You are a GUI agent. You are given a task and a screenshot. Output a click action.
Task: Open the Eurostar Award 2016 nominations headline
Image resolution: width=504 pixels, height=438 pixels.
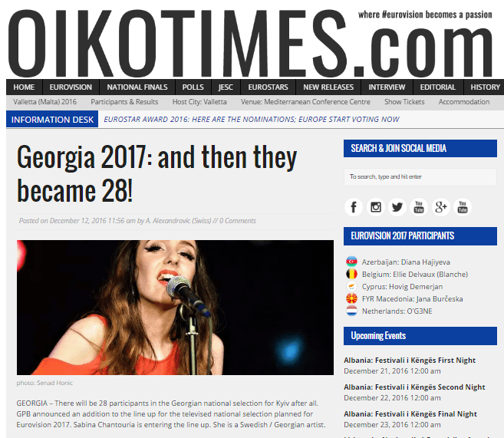(252, 120)
